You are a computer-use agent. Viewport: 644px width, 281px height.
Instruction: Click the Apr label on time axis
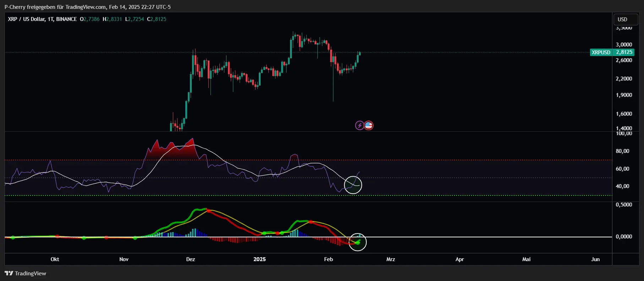[459, 259]
